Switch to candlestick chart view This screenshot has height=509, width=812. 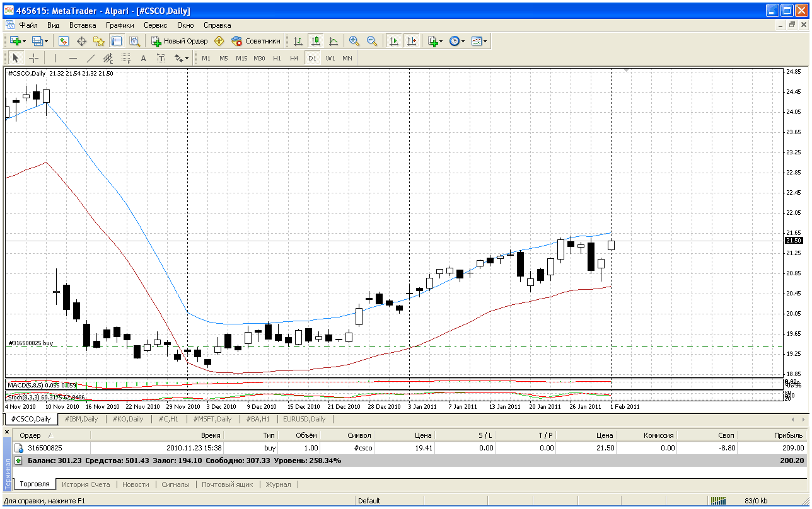316,41
